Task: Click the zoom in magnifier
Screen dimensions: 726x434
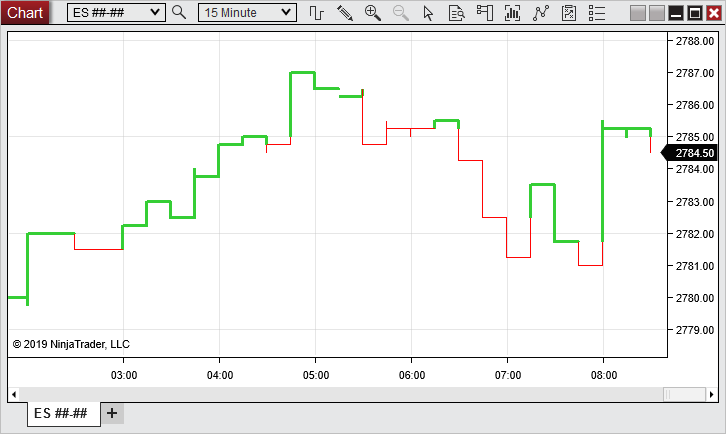Action: pyautogui.click(x=373, y=13)
